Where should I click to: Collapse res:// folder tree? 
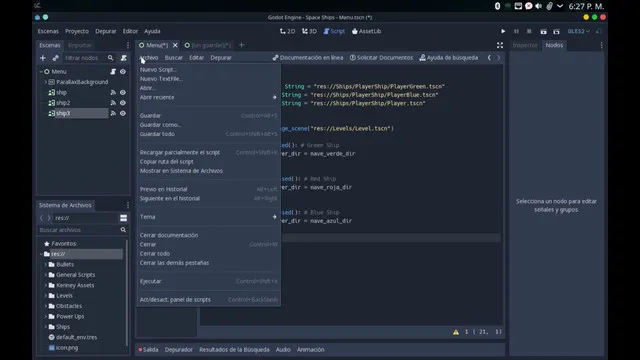tap(41, 254)
